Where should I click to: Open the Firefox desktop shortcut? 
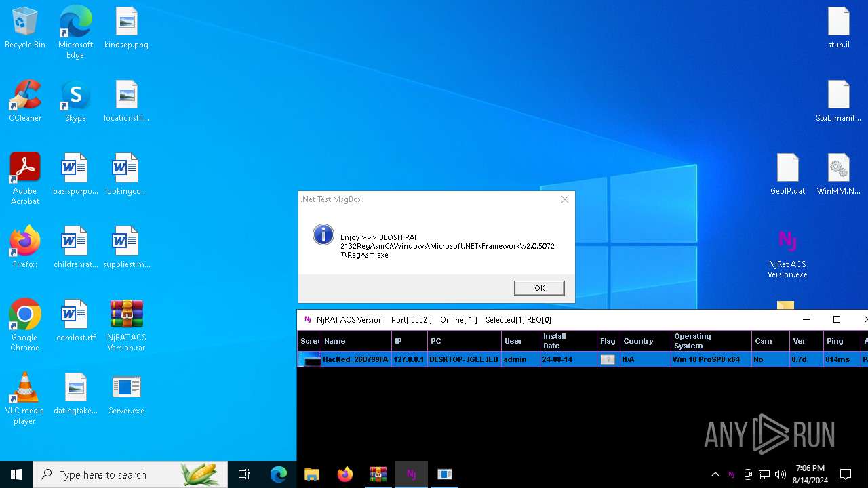coord(25,248)
